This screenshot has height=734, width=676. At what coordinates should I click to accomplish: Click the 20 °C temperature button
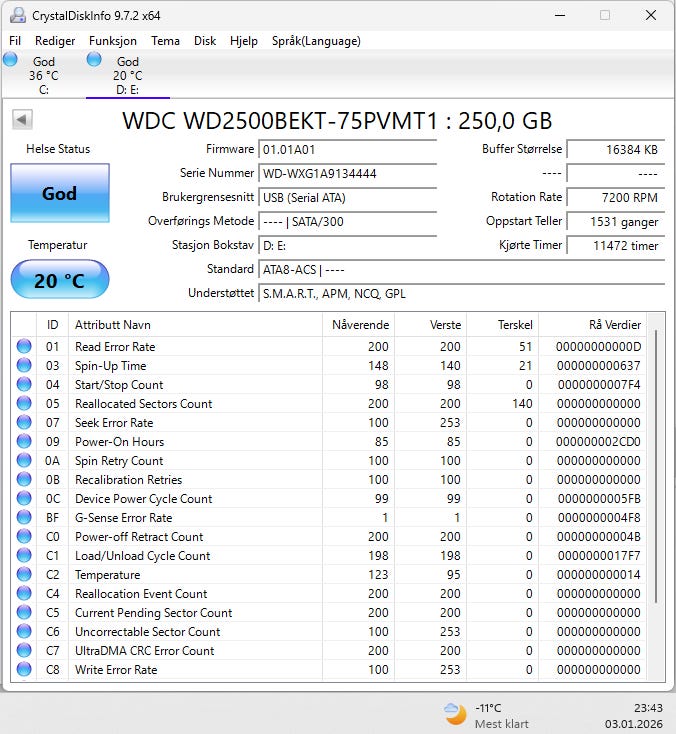60,280
